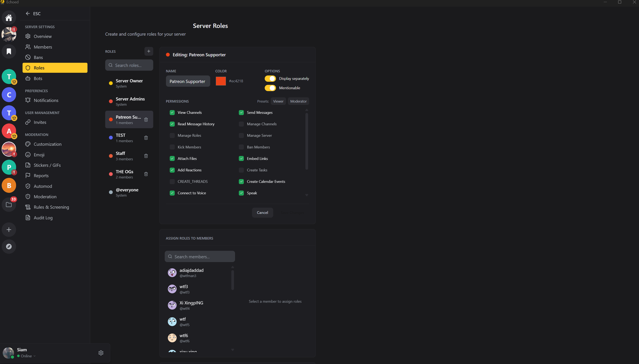Click the add server plus icon
639x364 pixels.
pos(9,230)
